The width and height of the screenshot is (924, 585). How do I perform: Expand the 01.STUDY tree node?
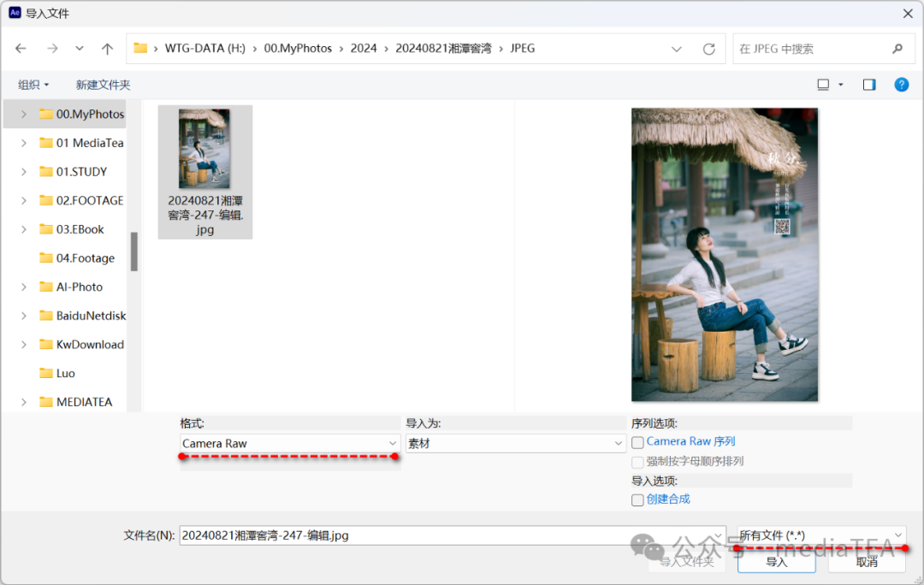[24, 172]
